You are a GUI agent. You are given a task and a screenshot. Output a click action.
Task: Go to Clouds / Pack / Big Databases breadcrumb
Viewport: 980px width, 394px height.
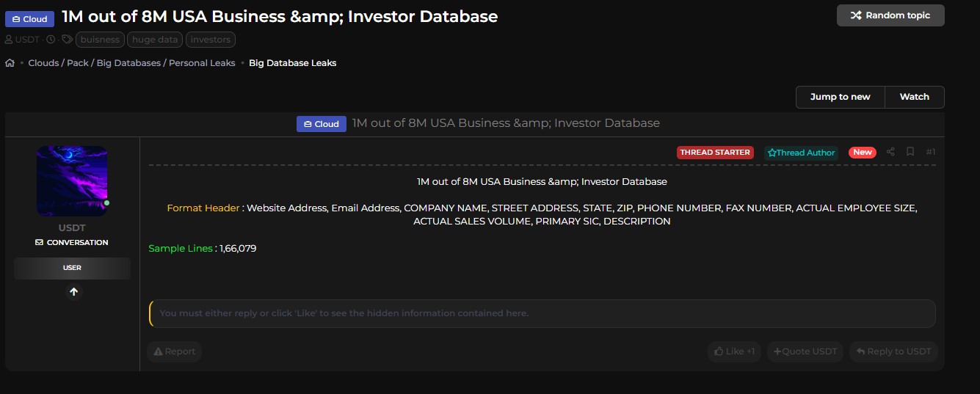click(131, 63)
